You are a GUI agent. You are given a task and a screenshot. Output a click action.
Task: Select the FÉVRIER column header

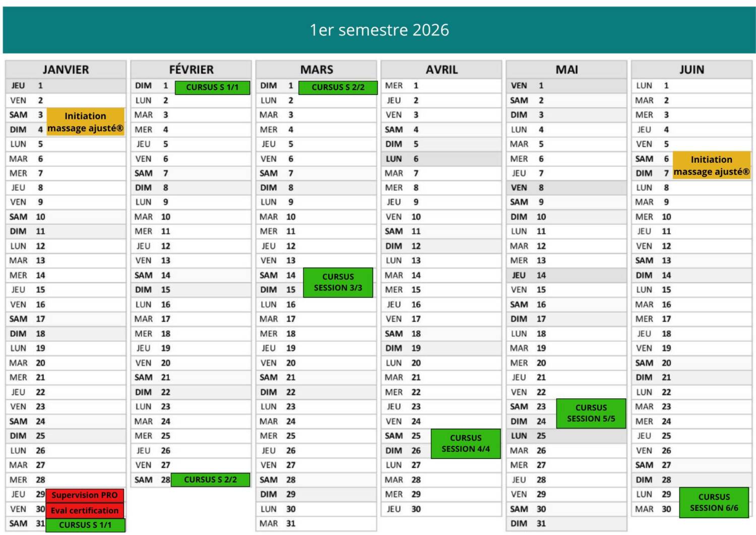(191, 70)
